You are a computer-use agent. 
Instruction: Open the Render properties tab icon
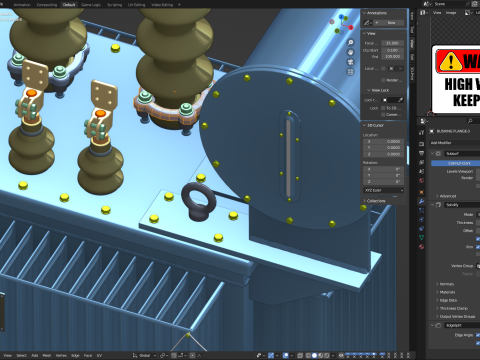[421, 144]
